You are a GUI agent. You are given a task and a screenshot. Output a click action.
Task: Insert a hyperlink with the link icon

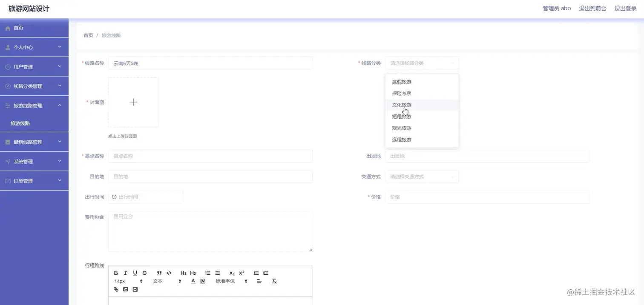click(x=116, y=289)
